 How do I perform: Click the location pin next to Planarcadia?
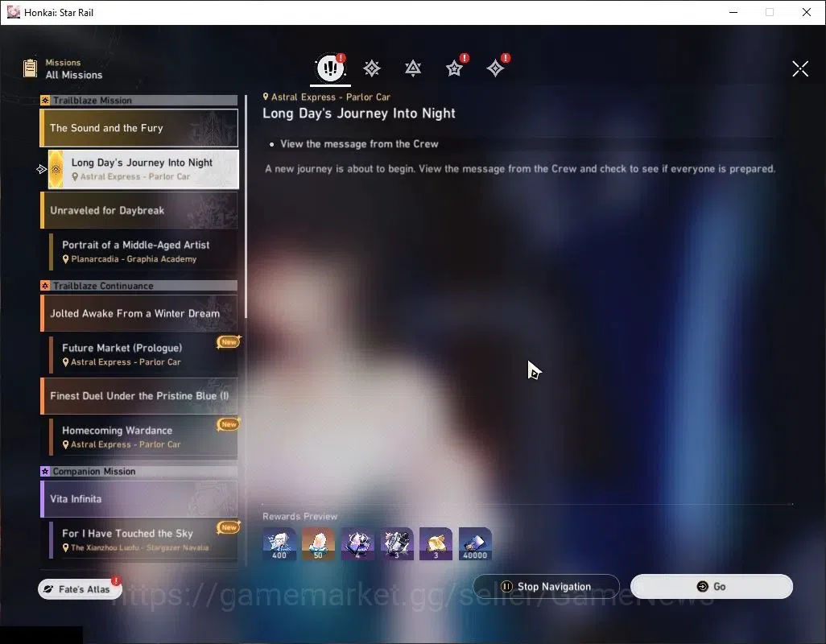66,259
